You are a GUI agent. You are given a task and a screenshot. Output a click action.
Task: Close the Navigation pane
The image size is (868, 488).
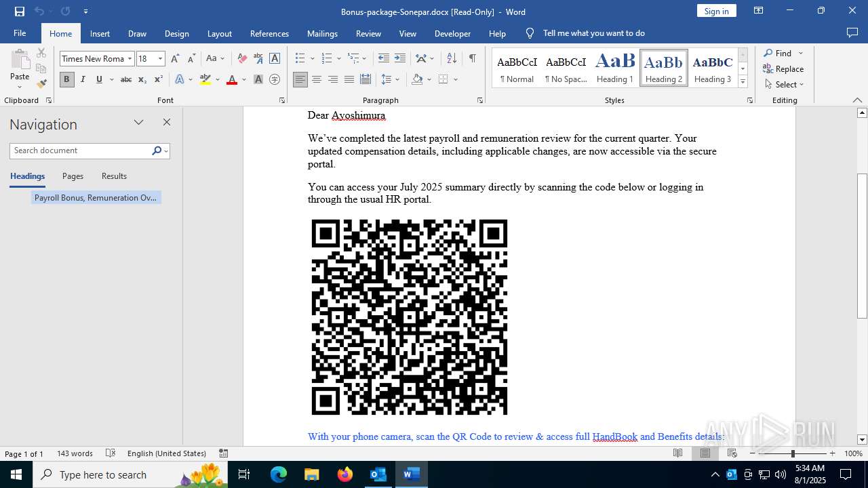point(167,122)
